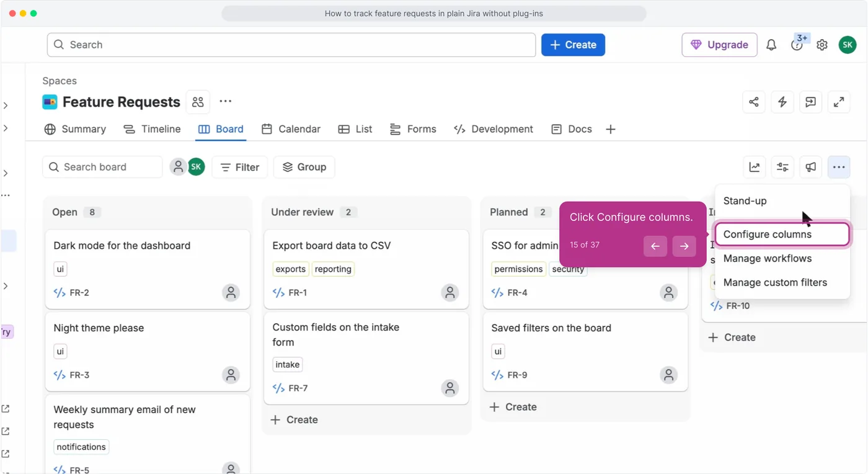Screen dimensions: 868x474
Task: Filter board by the SK assignee avatar
Action: (197, 167)
